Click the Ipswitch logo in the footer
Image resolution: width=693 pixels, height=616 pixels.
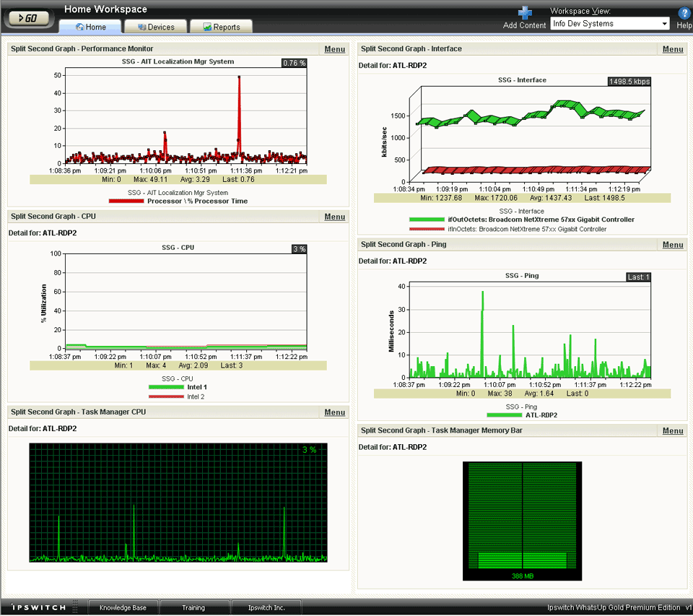click(x=38, y=607)
